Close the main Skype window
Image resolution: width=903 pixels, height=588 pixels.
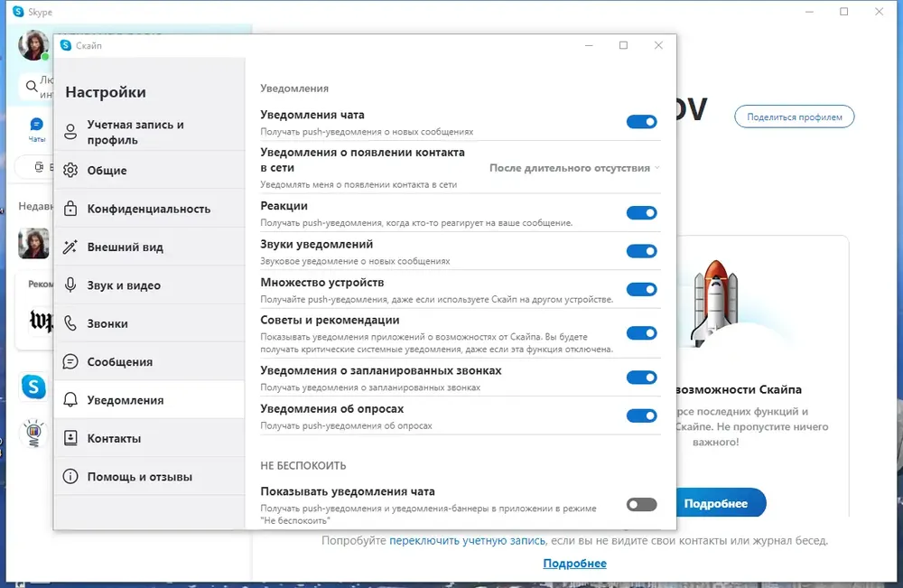tap(879, 12)
